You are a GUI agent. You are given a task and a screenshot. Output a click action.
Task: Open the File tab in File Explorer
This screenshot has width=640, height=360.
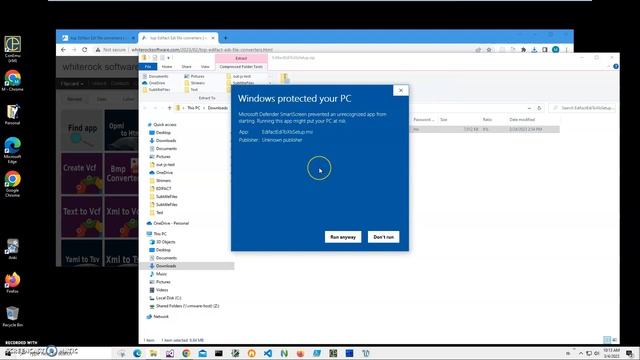tap(148, 67)
